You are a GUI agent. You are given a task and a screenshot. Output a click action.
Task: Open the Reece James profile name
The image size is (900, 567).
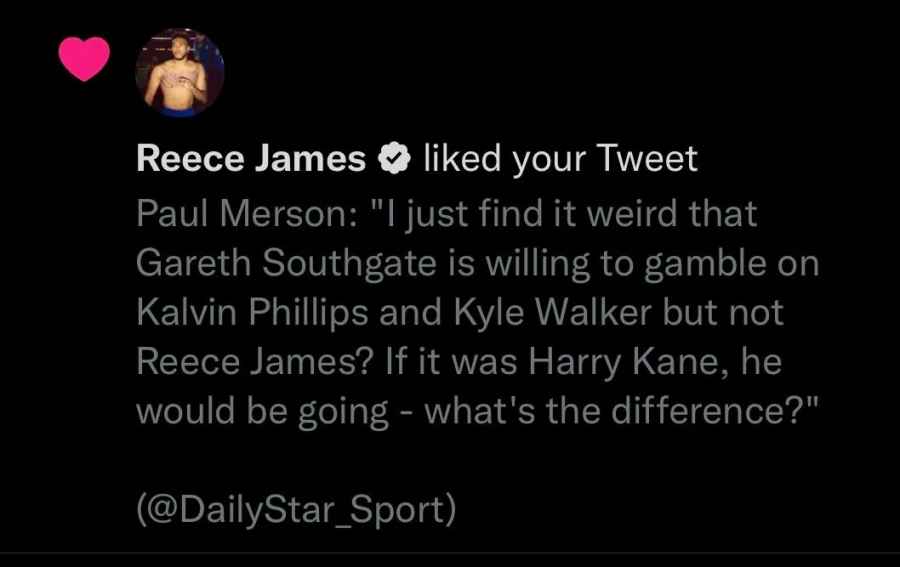[250, 159]
